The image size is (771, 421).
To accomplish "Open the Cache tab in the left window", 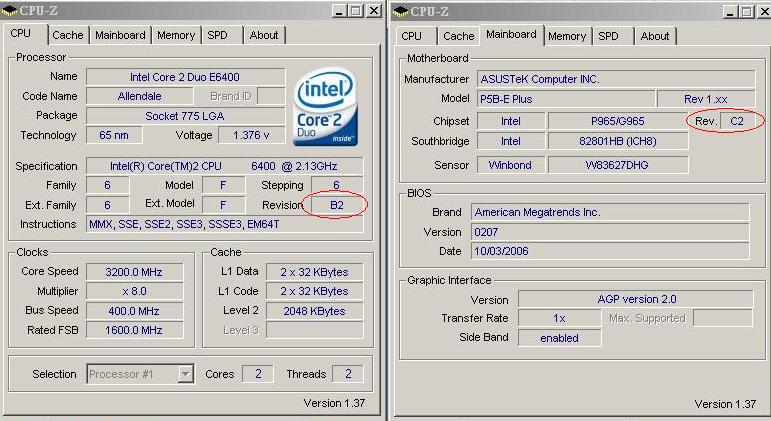I will pyautogui.click(x=68, y=35).
